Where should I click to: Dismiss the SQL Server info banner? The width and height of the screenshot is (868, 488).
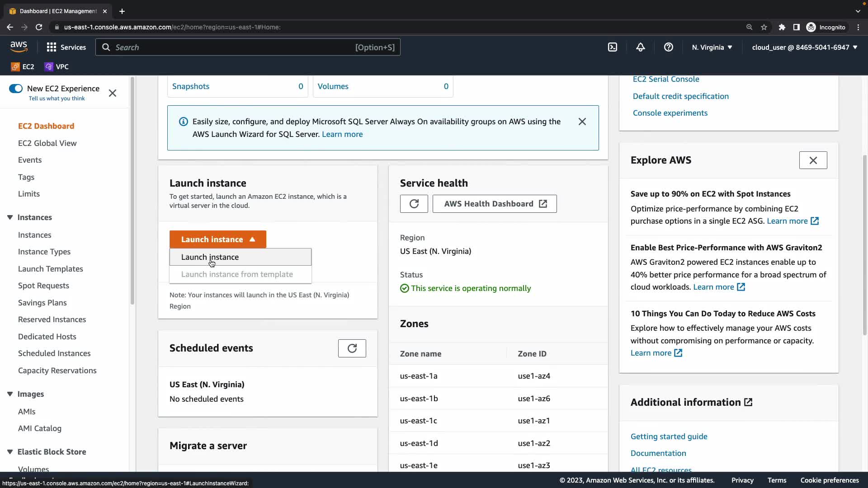(582, 122)
